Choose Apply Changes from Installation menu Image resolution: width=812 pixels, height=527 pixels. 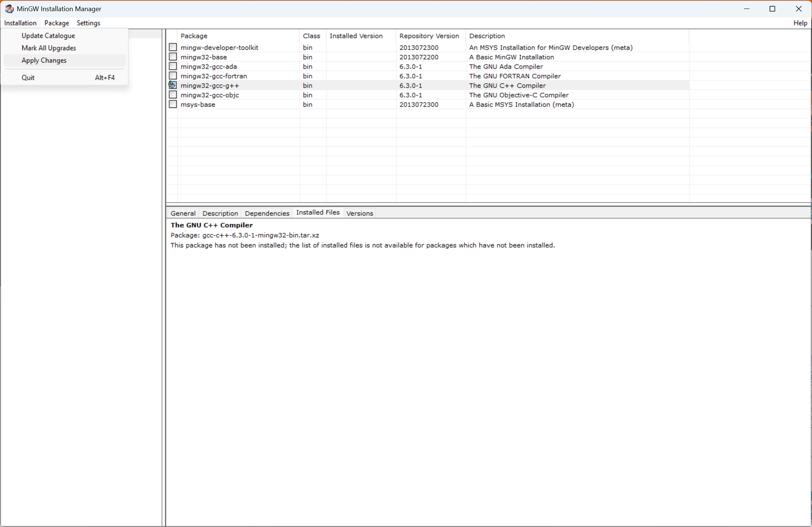(x=44, y=60)
